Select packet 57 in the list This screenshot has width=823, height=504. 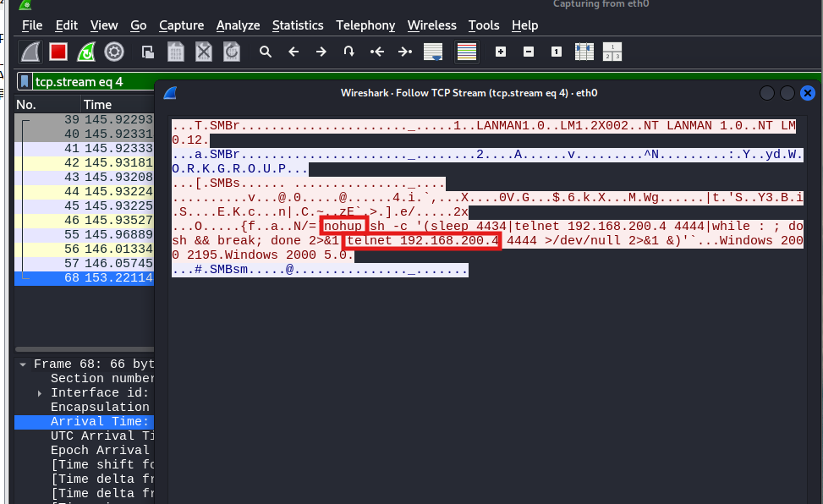pyautogui.click(x=85, y=264)
